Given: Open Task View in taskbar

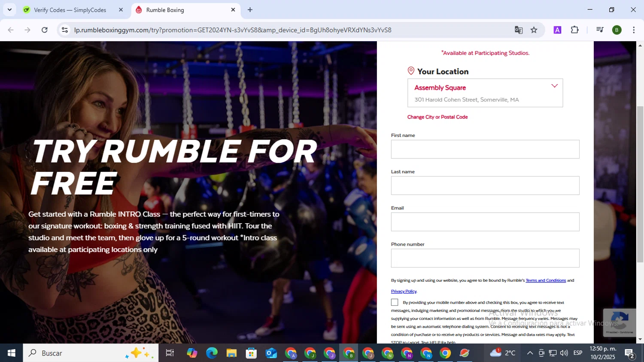Looking at the screenshot, I should 170,353.
